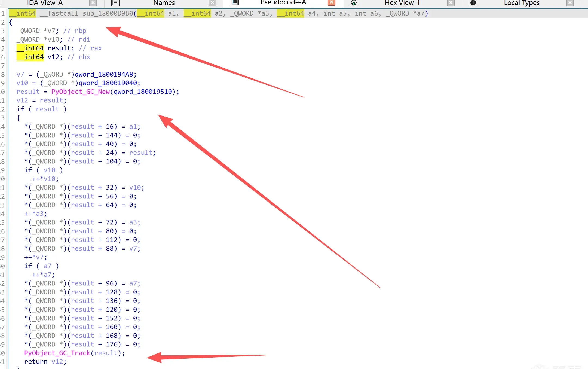Close the Local Types tab
The image size is (588, 369).
coord(570,3)
